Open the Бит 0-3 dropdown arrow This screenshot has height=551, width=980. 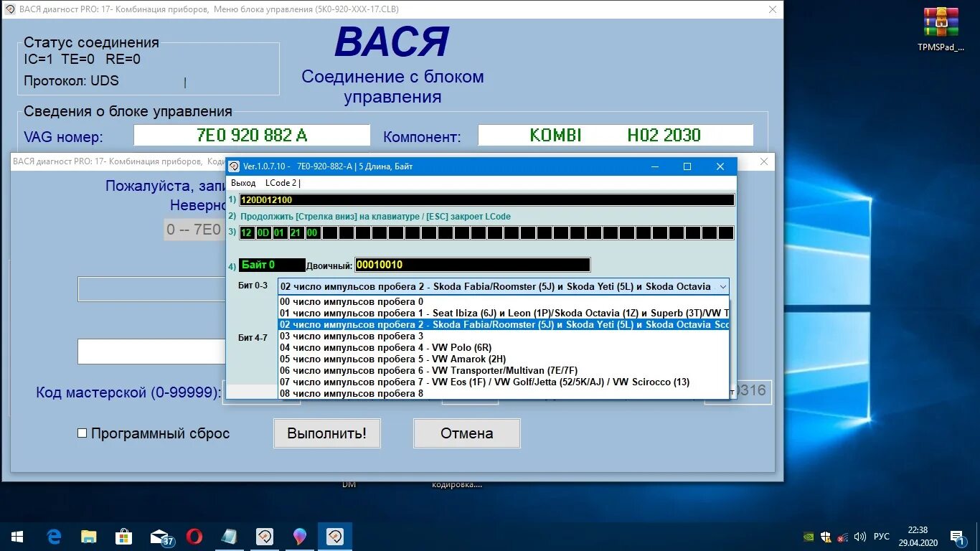(722, 286)
